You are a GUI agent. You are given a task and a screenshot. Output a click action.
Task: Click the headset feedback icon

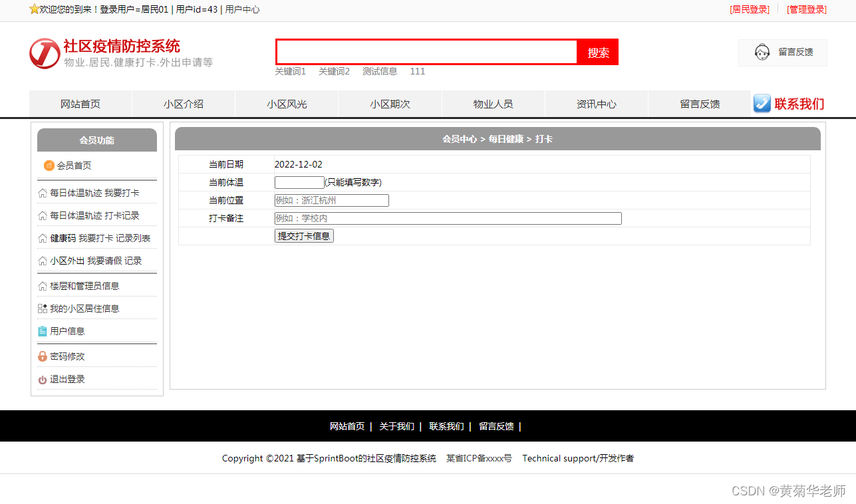(x=762, y=52)
